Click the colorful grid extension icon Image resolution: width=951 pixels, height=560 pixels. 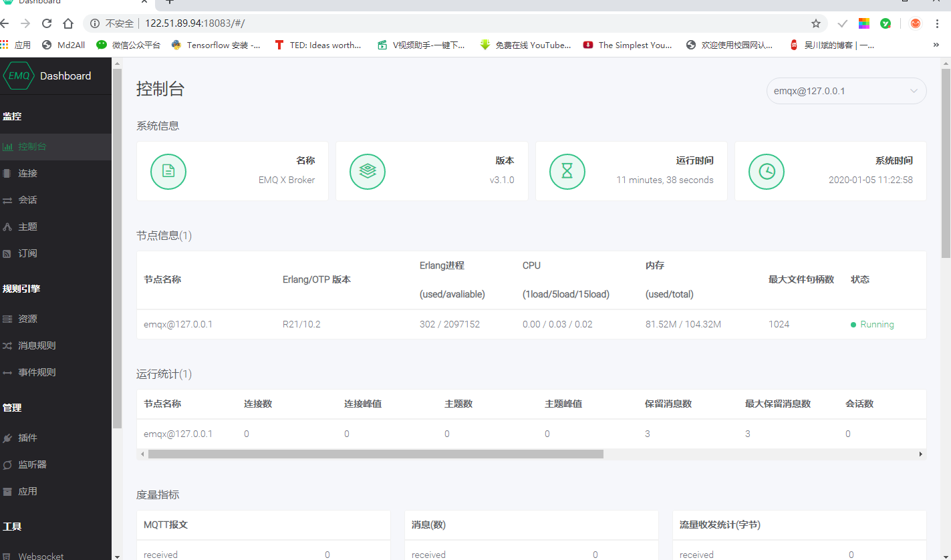(x=864, y=23)
